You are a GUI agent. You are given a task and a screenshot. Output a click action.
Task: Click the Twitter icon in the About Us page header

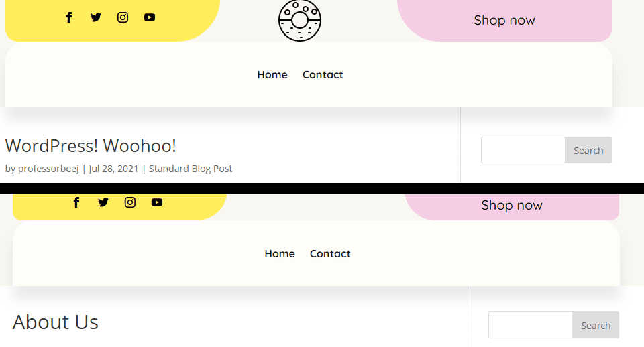(103, 202)
